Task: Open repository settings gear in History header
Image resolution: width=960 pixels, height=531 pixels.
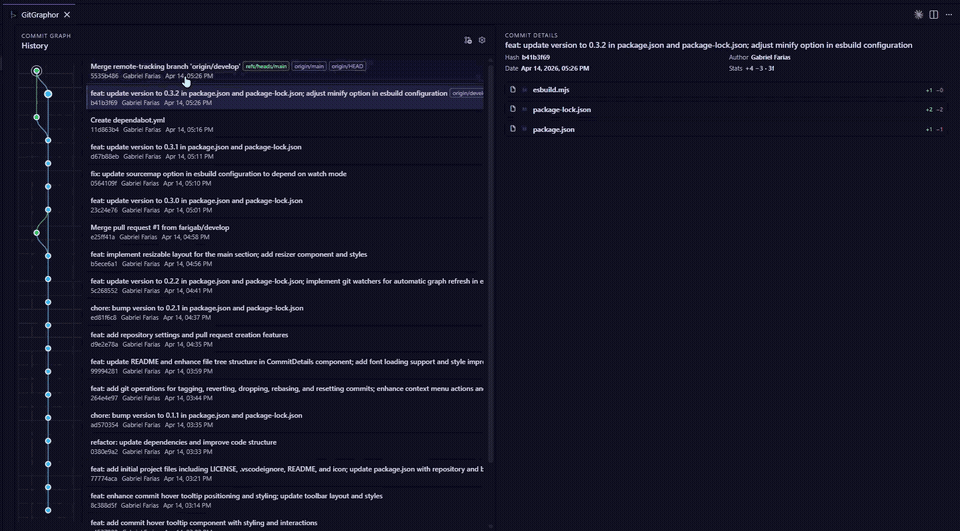Action: (482, 40)
